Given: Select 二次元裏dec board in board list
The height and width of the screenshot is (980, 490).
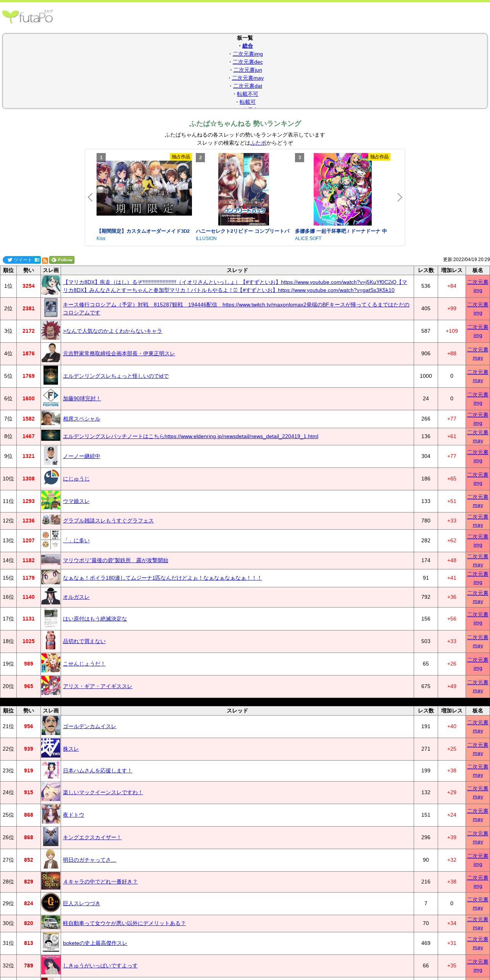Looking at the screenshot, I should click(x=248, y=62).
